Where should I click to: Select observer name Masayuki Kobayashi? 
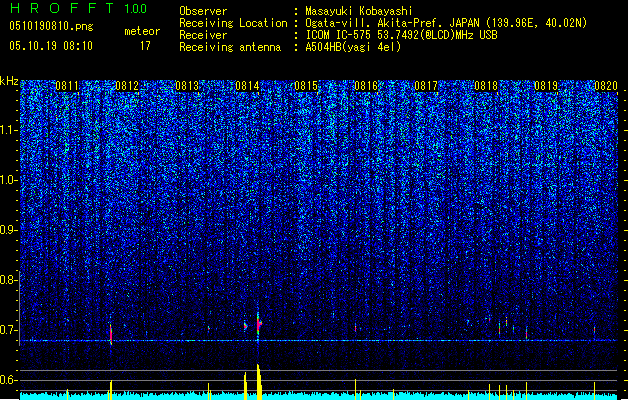(359, 11)
